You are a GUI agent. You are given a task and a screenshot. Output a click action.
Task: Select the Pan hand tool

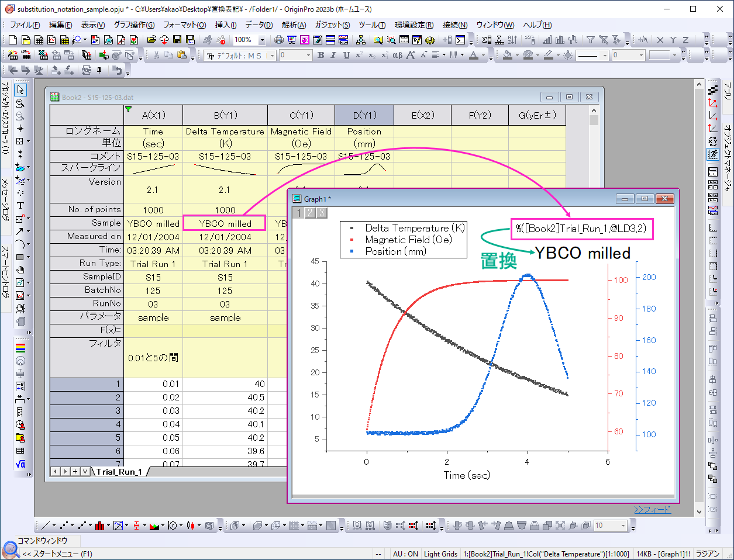[20, 269]
